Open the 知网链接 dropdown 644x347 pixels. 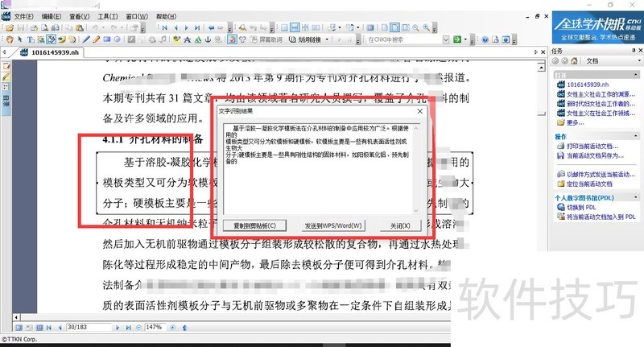click(x=309, y=39)
